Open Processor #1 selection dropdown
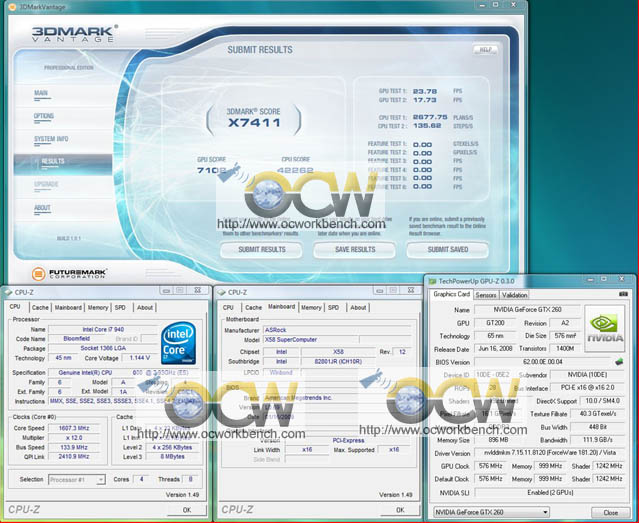The width and height of the screenshot is (639, 523). point(77,479)
